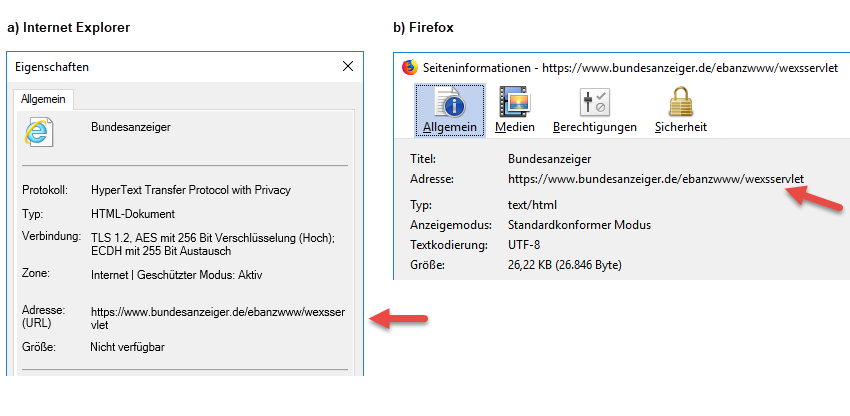Screen dimensions: 850x416
Task: Click the Adresse label in Firefox page info
Action: point(432,178)
